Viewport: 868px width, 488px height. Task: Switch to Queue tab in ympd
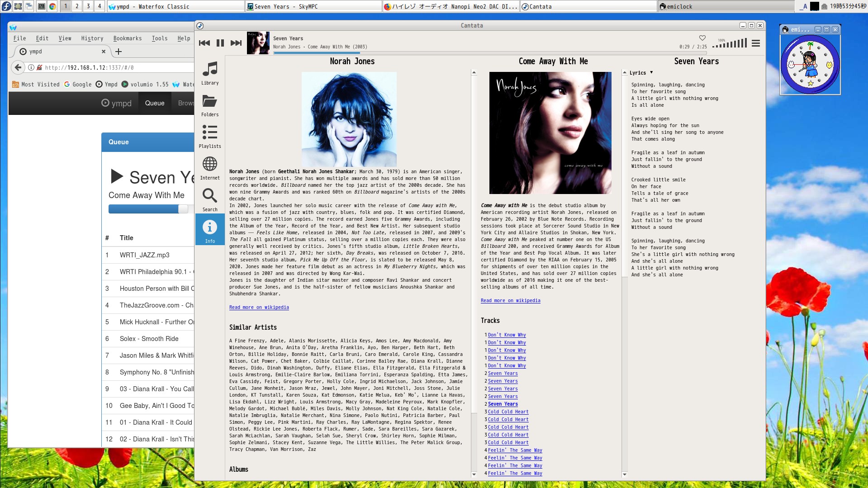pos(155,103)
